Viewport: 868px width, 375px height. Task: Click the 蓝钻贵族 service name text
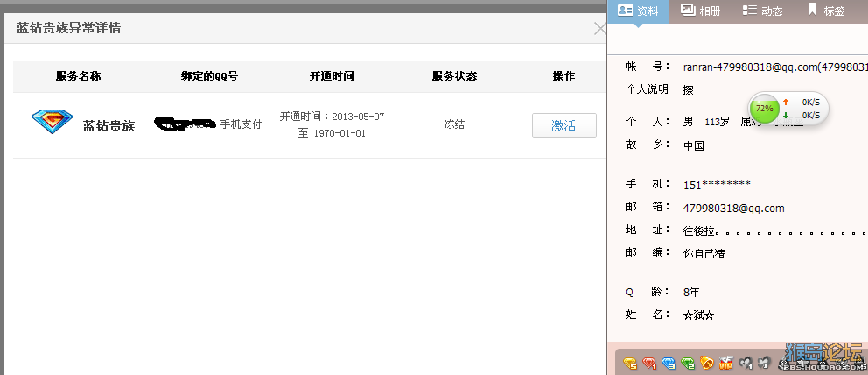(x=109, y=126)
